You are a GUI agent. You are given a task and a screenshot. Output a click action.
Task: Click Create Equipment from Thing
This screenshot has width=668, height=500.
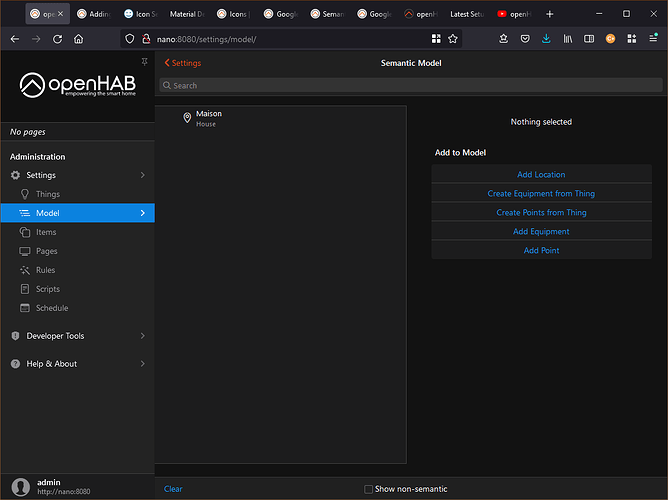(541, 193)
